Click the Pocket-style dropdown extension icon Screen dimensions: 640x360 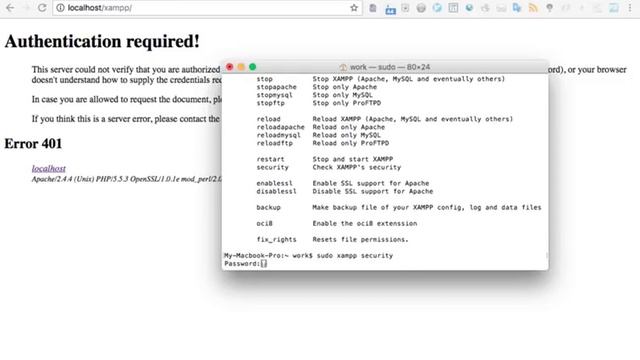[x=405, y=8]
